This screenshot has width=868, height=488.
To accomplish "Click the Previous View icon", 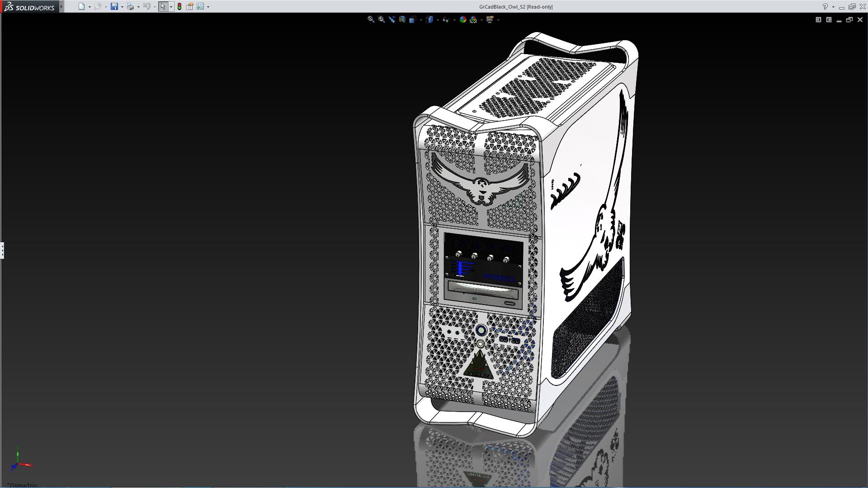I will 392,19.
